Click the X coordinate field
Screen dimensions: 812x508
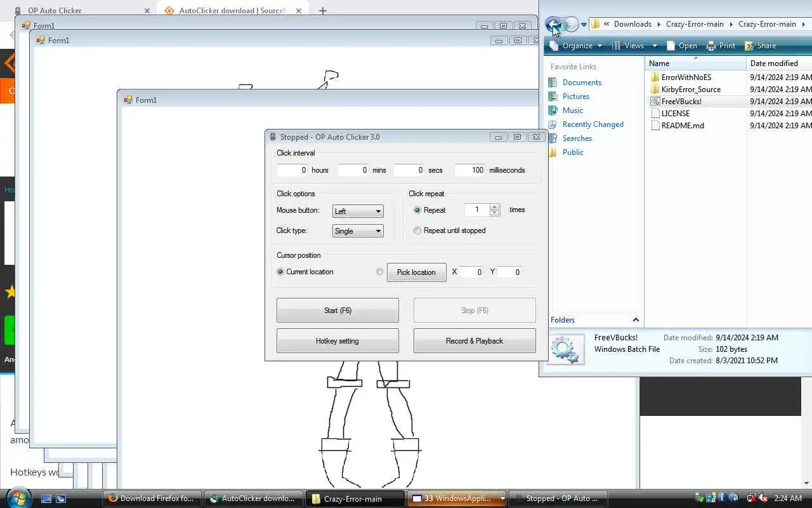click(471, 272)
